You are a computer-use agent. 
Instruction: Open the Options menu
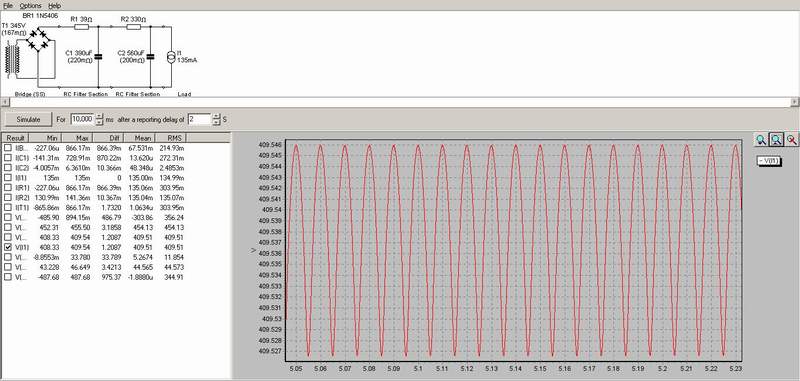click(31, 6)
